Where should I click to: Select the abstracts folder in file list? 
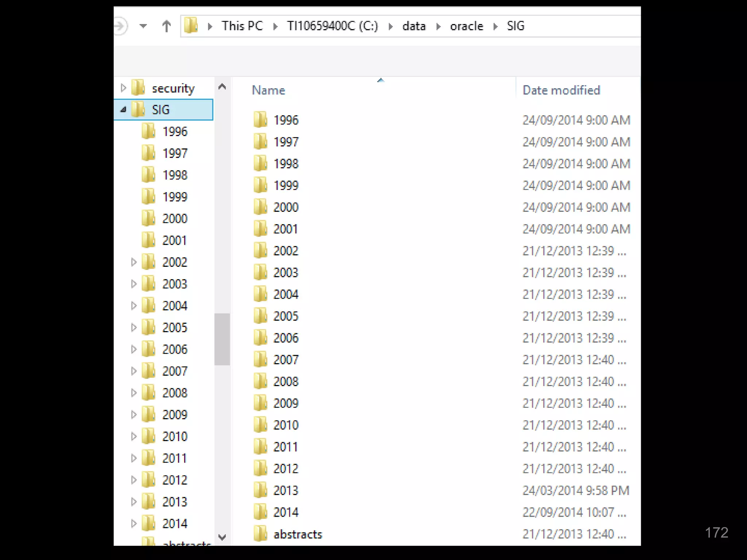click(x=298, y=534)
